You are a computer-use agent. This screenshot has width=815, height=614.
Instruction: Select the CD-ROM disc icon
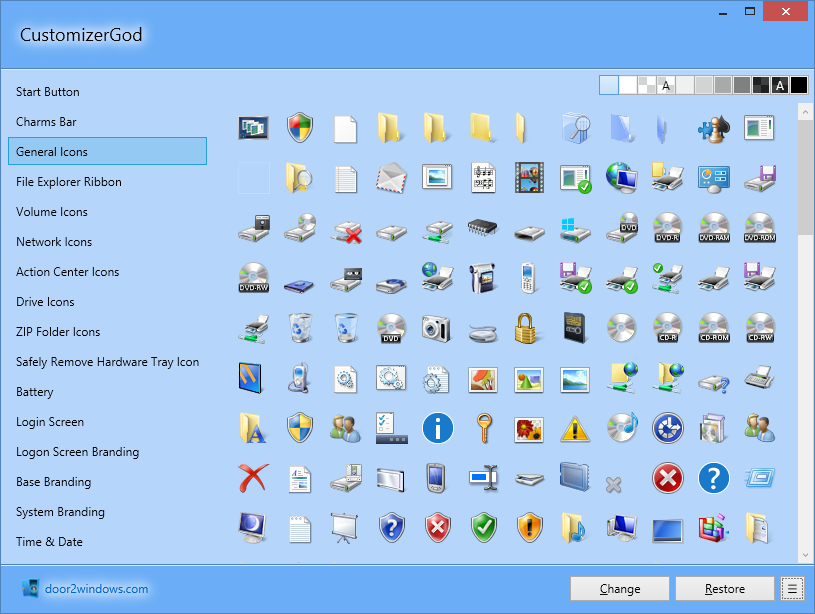tap(714, 328)
